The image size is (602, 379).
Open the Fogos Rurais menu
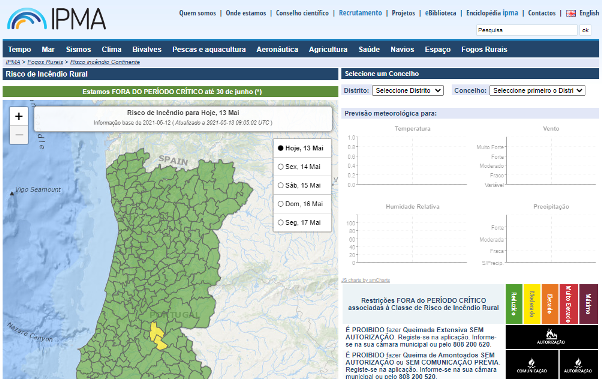coord(484,50)
